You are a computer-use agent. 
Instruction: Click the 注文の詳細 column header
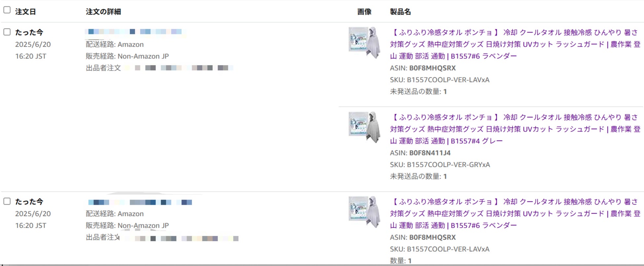pyautogui.click(x=103, y=12)
